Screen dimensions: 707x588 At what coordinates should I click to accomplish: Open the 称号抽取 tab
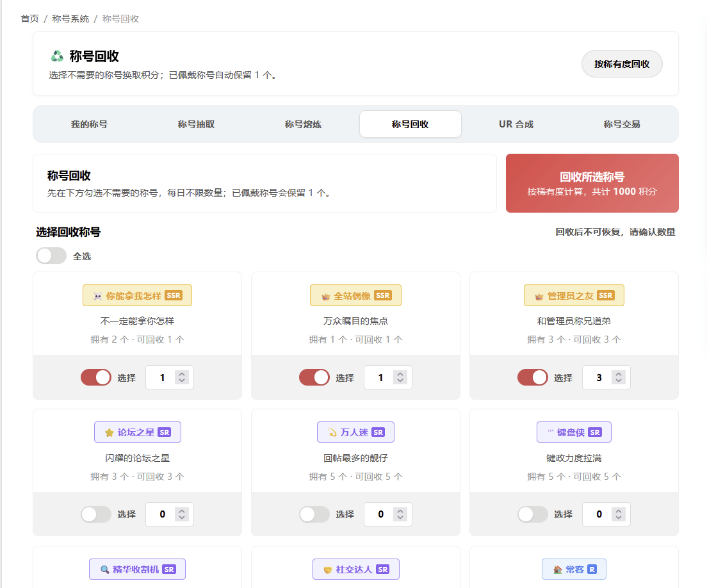click(196, 124)
